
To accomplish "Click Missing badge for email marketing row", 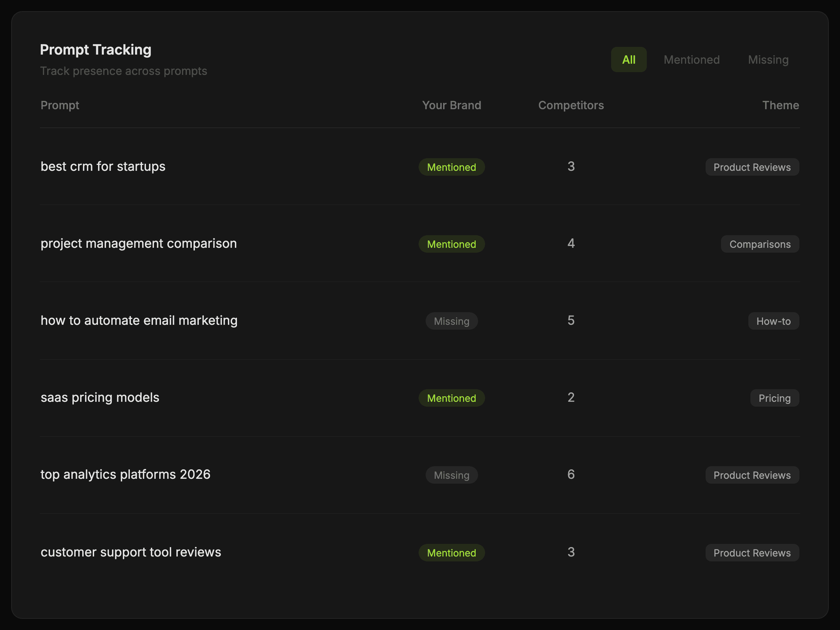I will [x=451, y=321].
